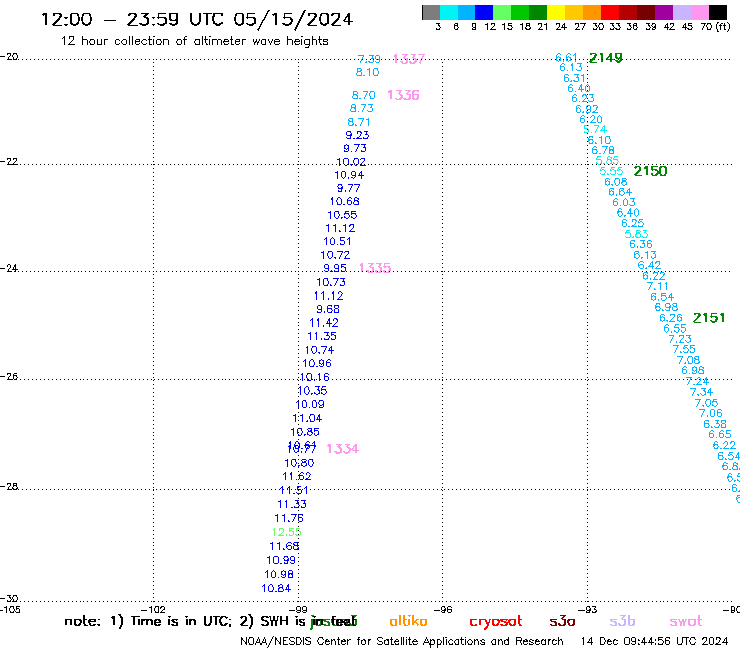Click '12 hour collection of altimeter wave heights'
The image size is (740, 650).
(x=194, y=41)
